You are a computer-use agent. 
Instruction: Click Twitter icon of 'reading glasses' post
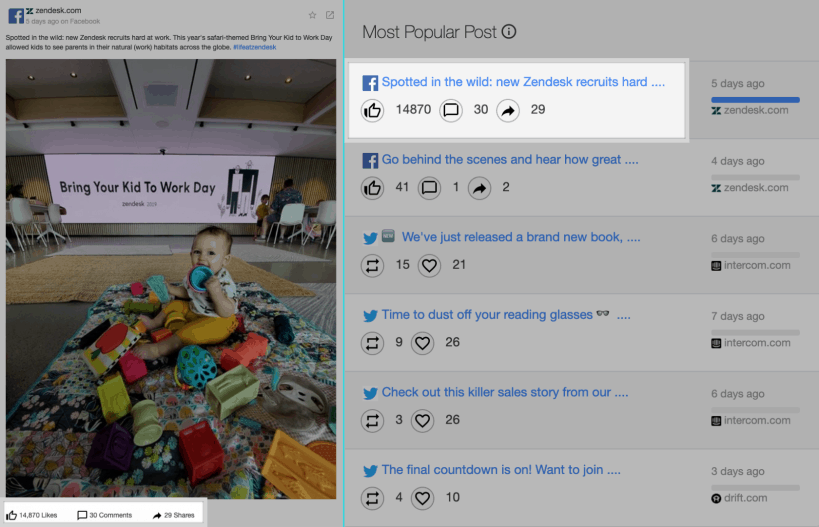click(370, 315)
